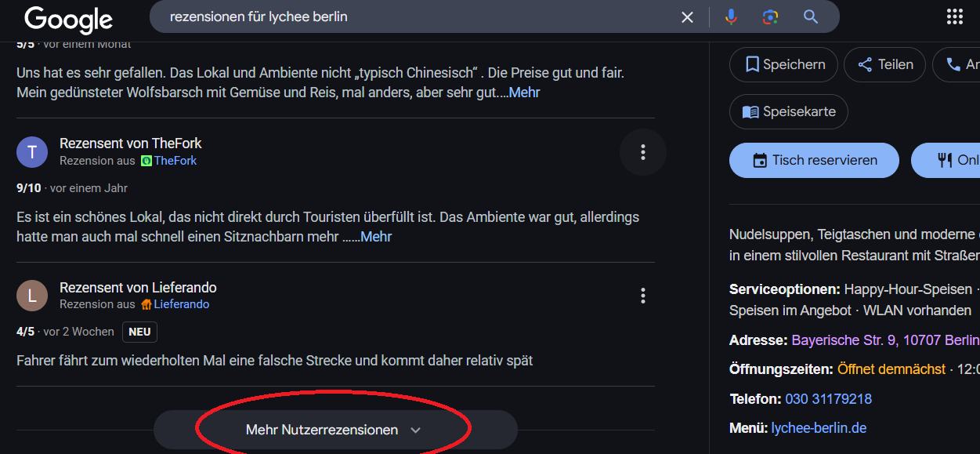Share the place with Teilen button
Screen dimensions: 980x454
point(884,64)
